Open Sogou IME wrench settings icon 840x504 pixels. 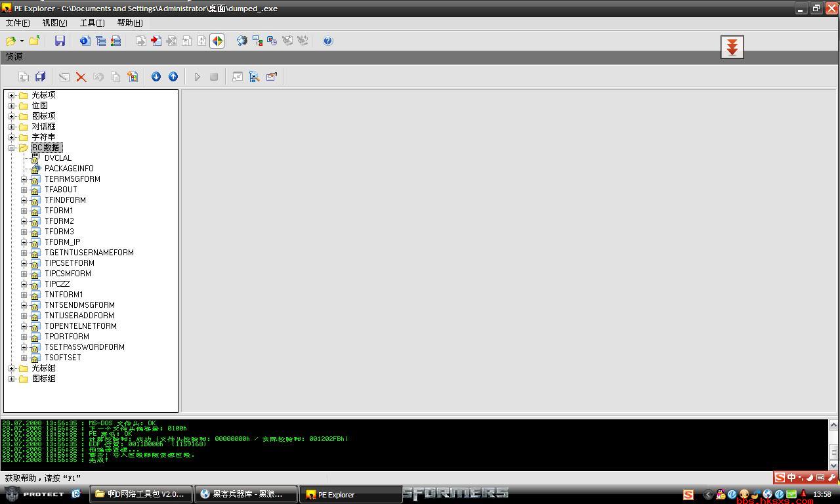pos(831,478)
